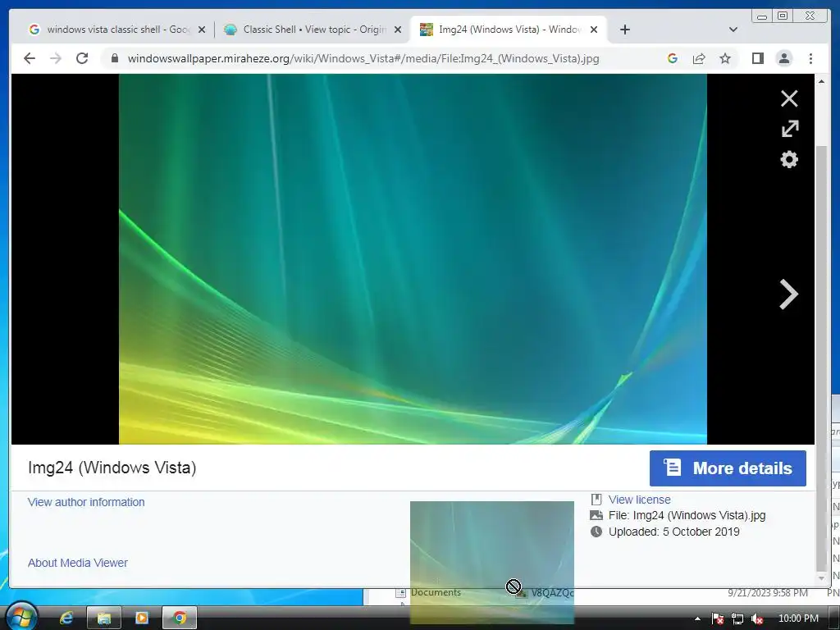
Task: Toggle media viewer fullscreen mode
Action: pos(790,129)
